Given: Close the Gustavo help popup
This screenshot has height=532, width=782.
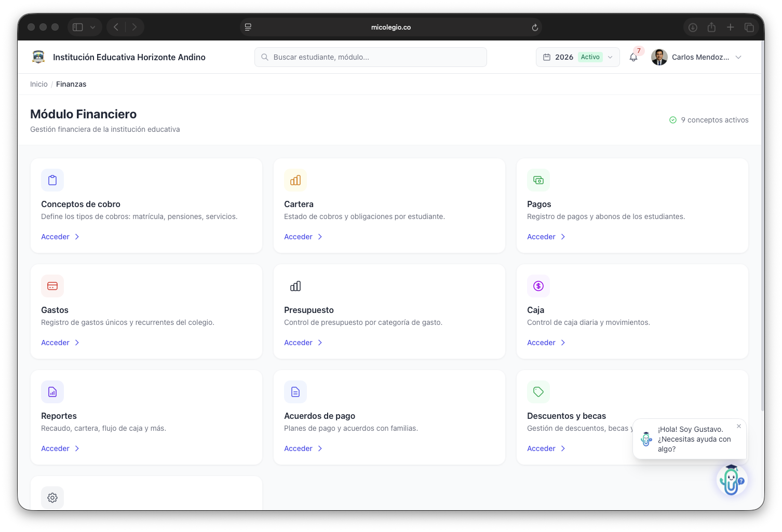Looking at the screenshot, I should (x=739, y=426).
